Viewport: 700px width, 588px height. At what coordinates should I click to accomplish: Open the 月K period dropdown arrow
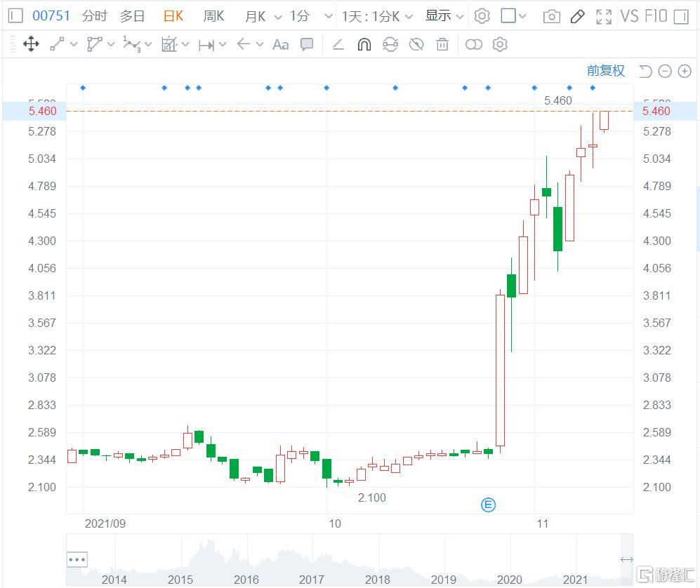[278, 17]
